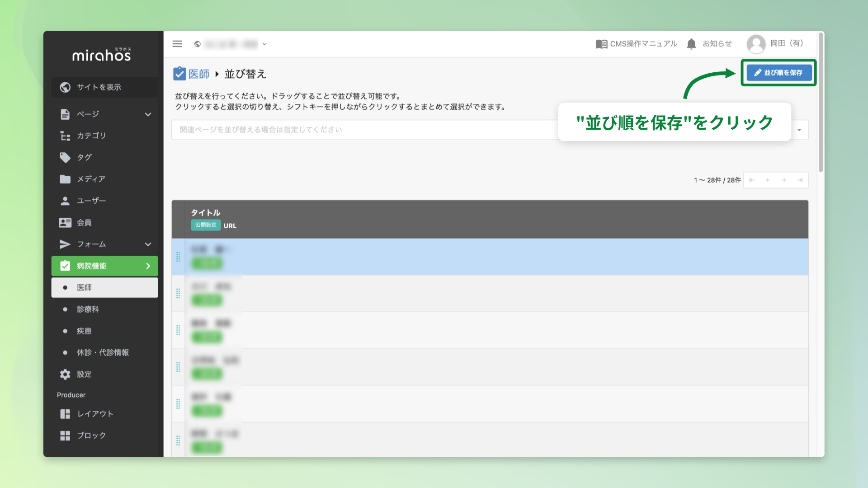Click the 1〜28件 / 28件 count text

point(717,180)
